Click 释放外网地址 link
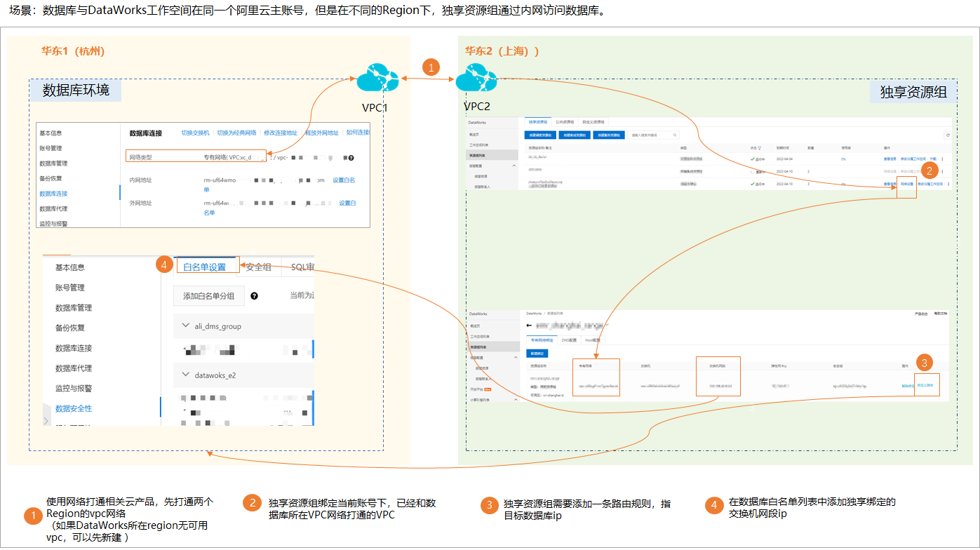Viewport: 980px width, 550px height. coord(322,133)
